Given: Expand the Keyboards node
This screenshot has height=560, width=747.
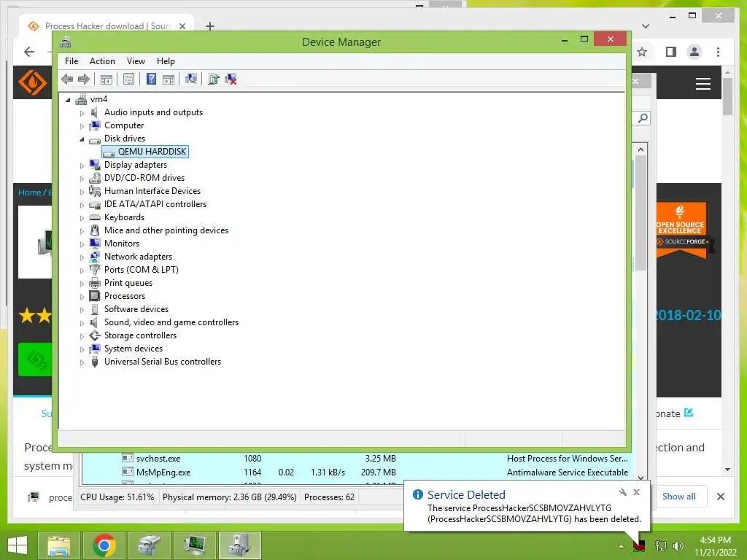Looking at the screenshot, I should [82, 217].
